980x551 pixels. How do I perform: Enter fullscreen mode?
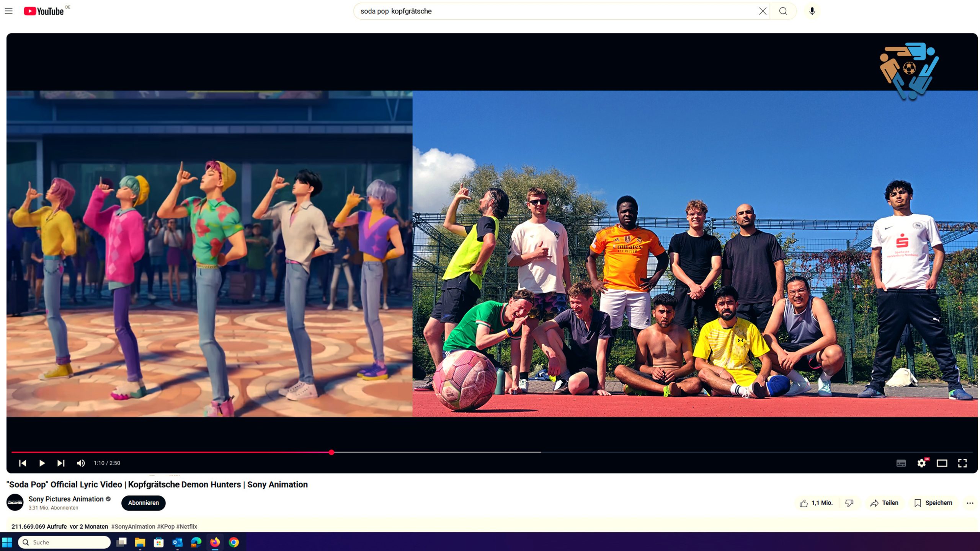(x=962, y=463)
